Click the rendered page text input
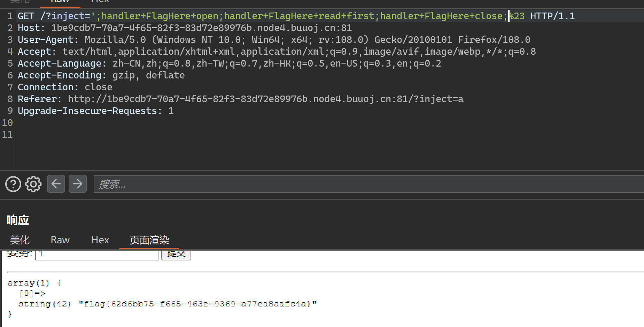The height and width of the screenshot is (327, 644). 97,254
